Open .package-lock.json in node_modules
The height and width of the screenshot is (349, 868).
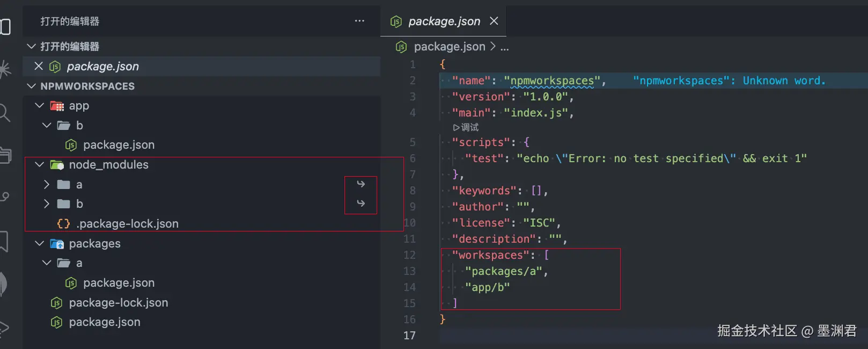(x=127, y=224)
